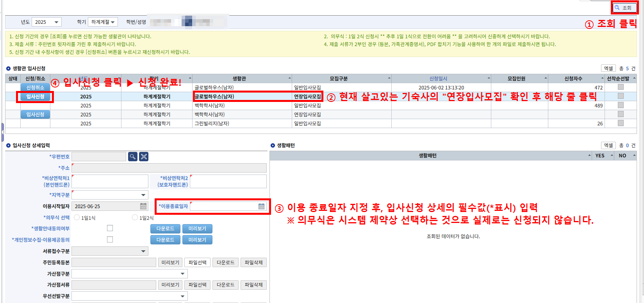Sort by the 생활관 column header
Viewport: 644px width, 303px height.
coord(239,78)
